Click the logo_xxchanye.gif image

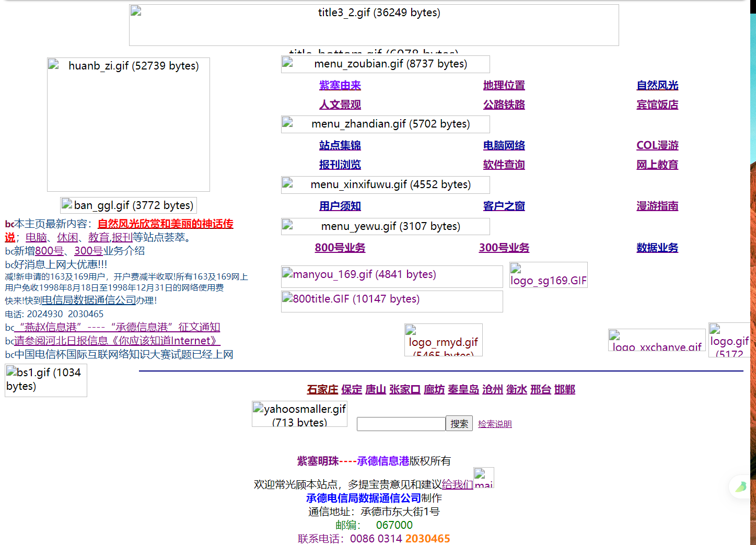pos(657,340)
